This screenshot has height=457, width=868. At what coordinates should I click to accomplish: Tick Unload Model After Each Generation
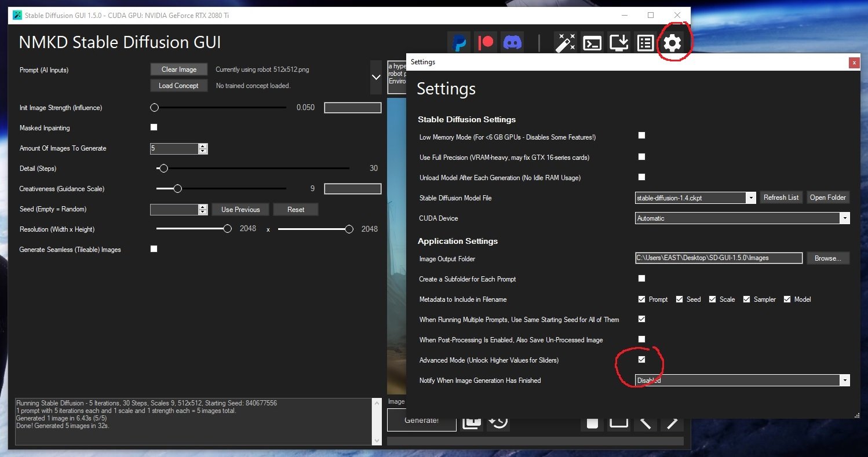tap(641, 177)
